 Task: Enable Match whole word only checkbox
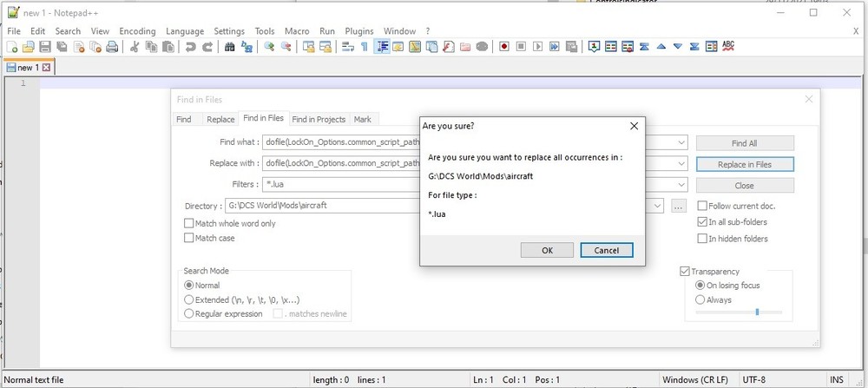pos(188,224)
